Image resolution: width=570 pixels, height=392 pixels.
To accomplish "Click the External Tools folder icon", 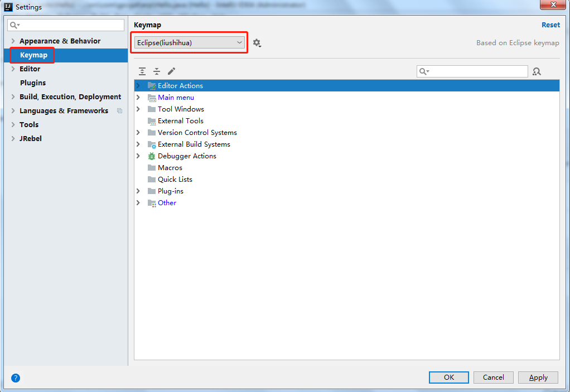I will (152, 121).
